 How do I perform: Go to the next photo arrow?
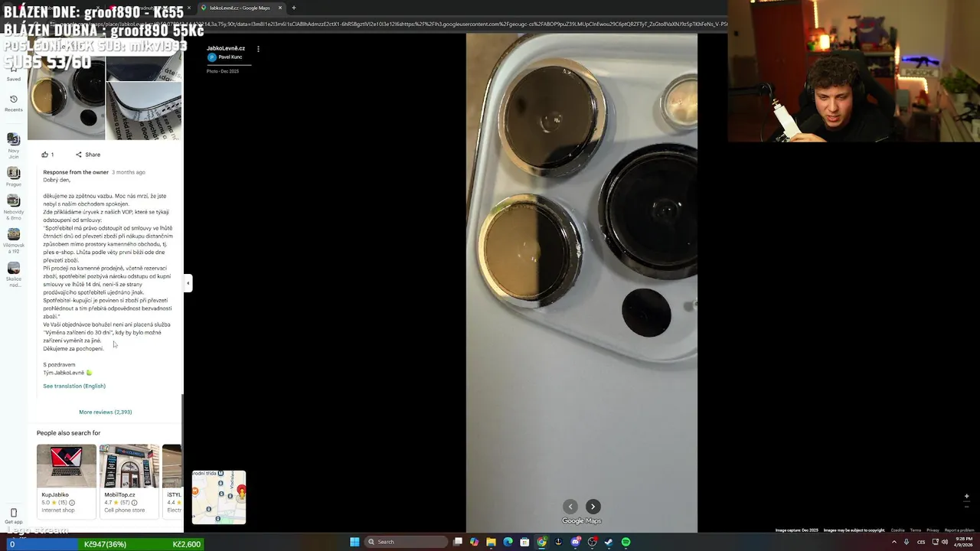(593, 507)
